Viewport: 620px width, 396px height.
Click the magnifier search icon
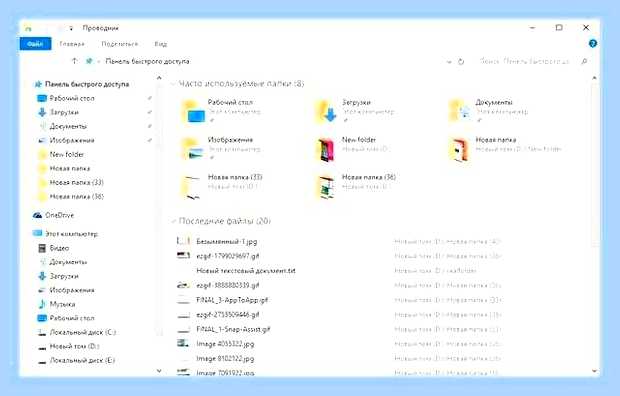[584, 61]
